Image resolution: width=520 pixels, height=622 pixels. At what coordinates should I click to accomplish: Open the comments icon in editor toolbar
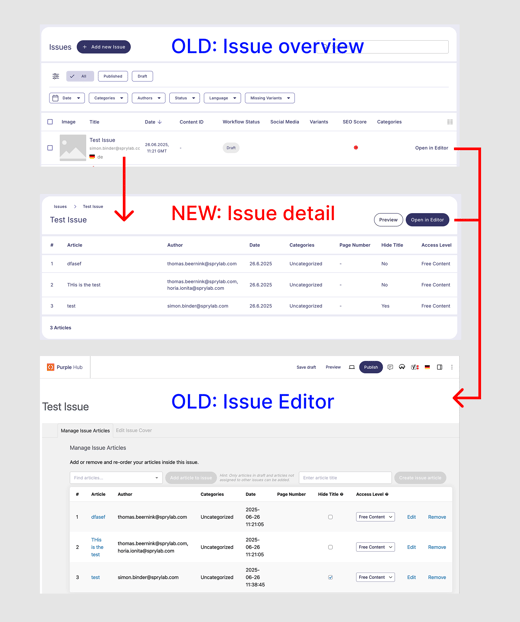pyautogui.click(x=390, y=367)
